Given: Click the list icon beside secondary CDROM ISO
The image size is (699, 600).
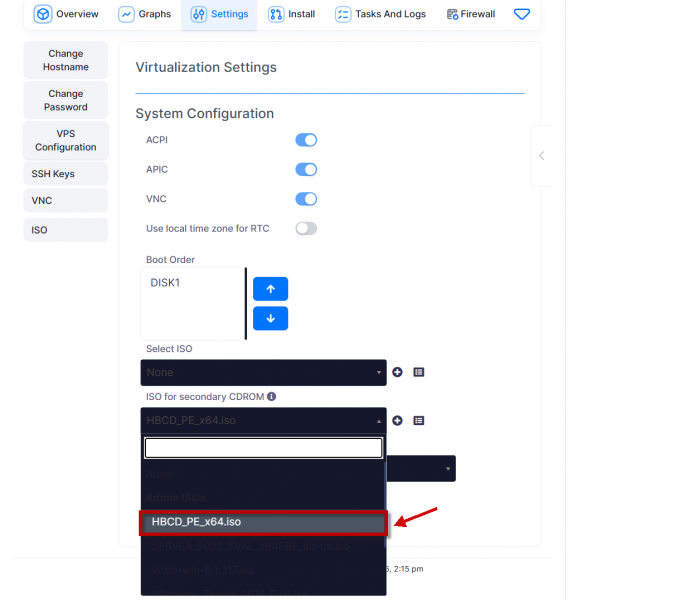Looking at the screenshot, I should point(419,420).
